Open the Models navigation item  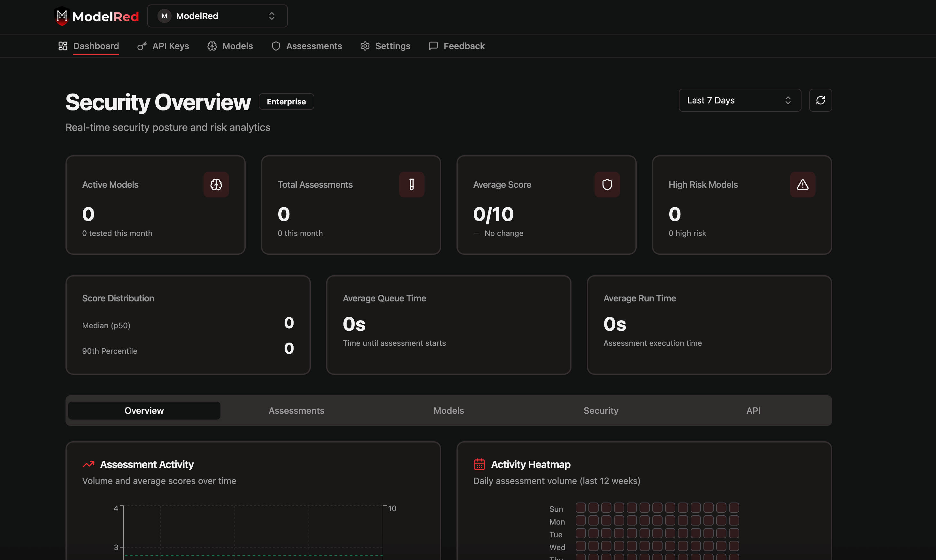pyautogui.click(x=230, y=46)
